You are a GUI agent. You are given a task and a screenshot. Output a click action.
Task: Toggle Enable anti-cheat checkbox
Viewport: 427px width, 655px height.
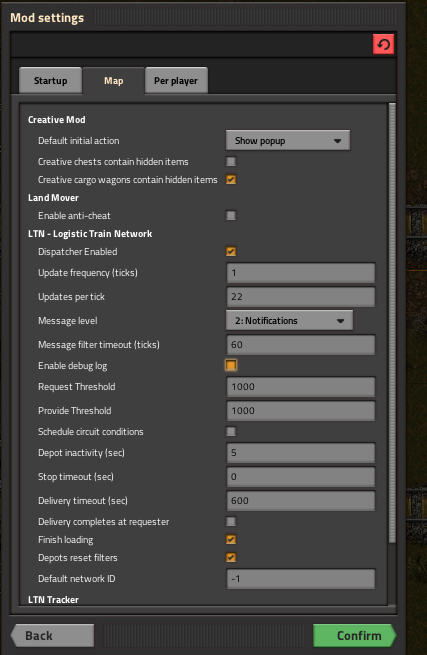[231, 216]
